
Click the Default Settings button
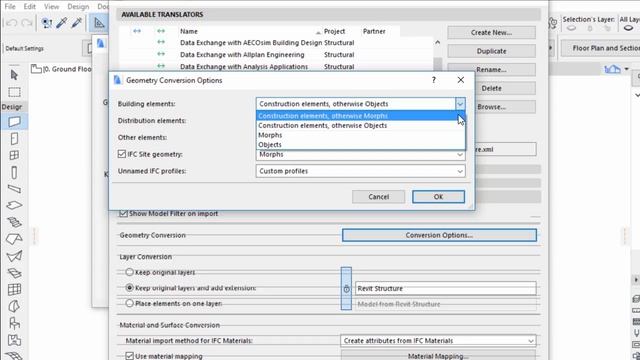(24, 48)
